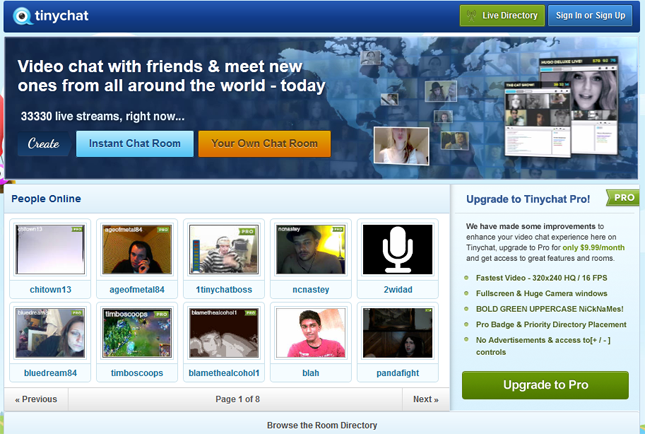This screenshot has width=645, height=434.
Task: Create Your Own Chat Room
Action: click(264, 143)
